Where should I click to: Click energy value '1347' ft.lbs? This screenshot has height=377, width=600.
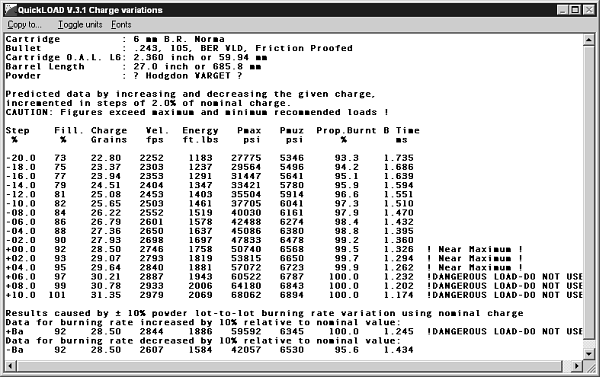pyautogui.click(x=201, y=185)
